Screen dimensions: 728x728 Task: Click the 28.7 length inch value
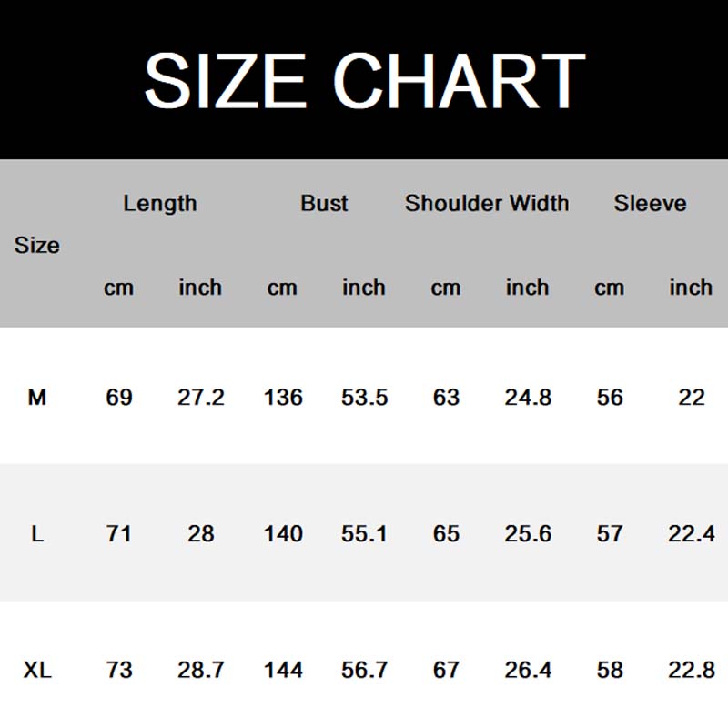pos(201,670)
